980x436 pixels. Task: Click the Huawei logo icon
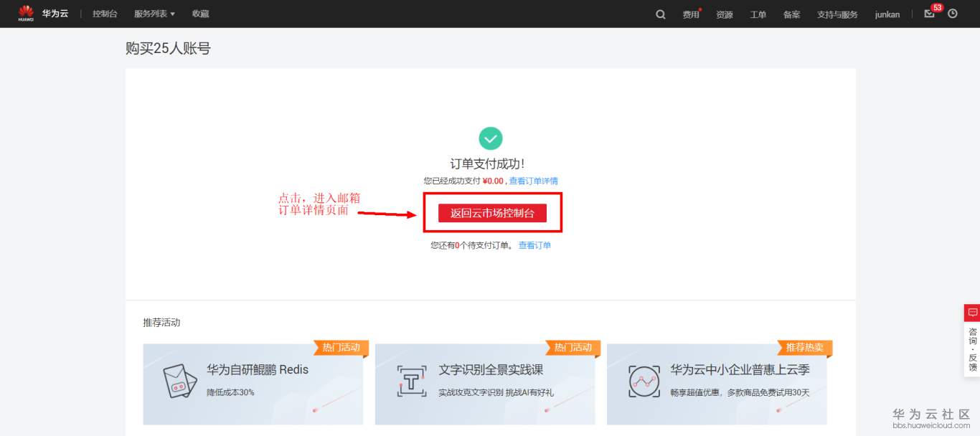coord(26,13)
